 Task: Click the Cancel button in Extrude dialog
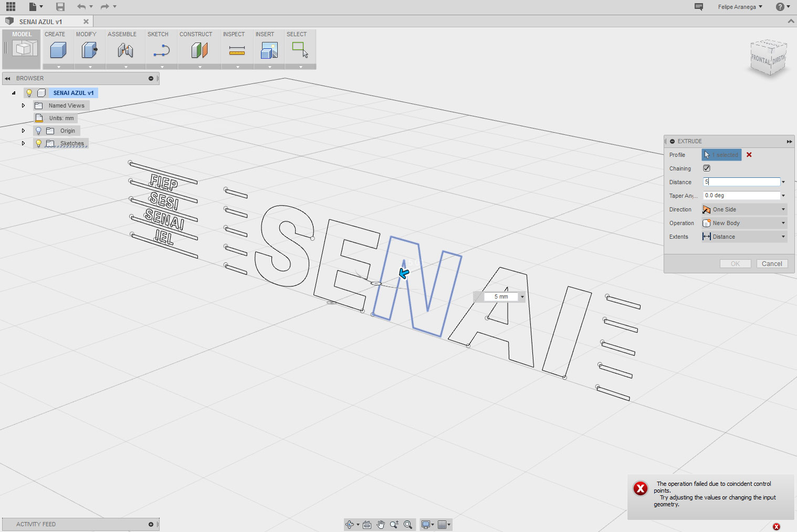(x=772, y=264)
